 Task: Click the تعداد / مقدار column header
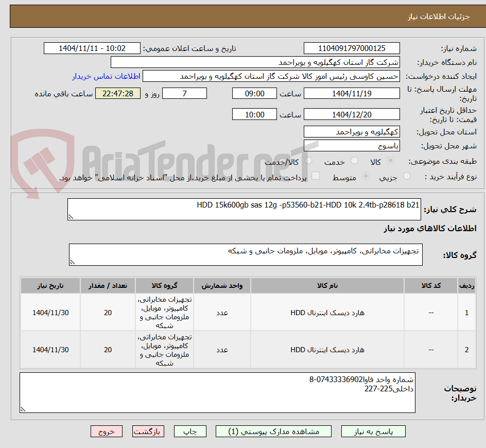108,286
